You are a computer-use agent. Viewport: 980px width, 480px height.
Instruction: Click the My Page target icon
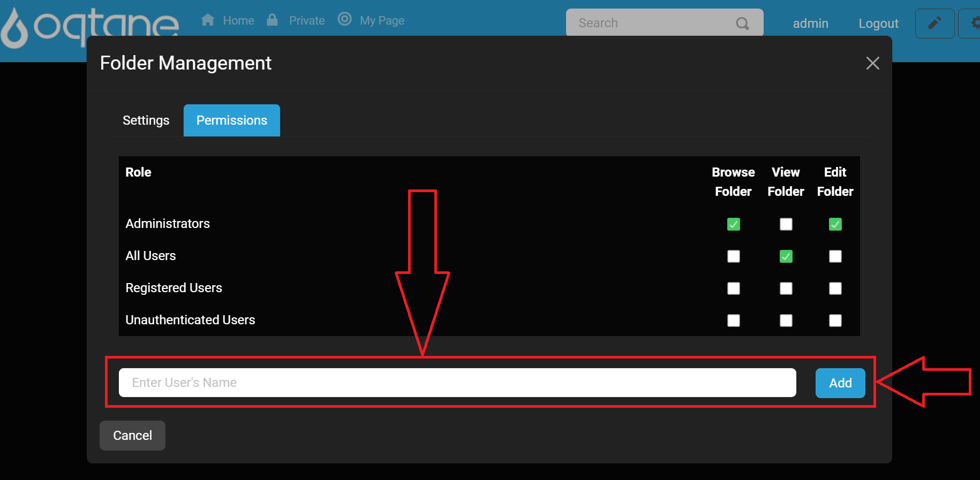(x=345, y=19)
